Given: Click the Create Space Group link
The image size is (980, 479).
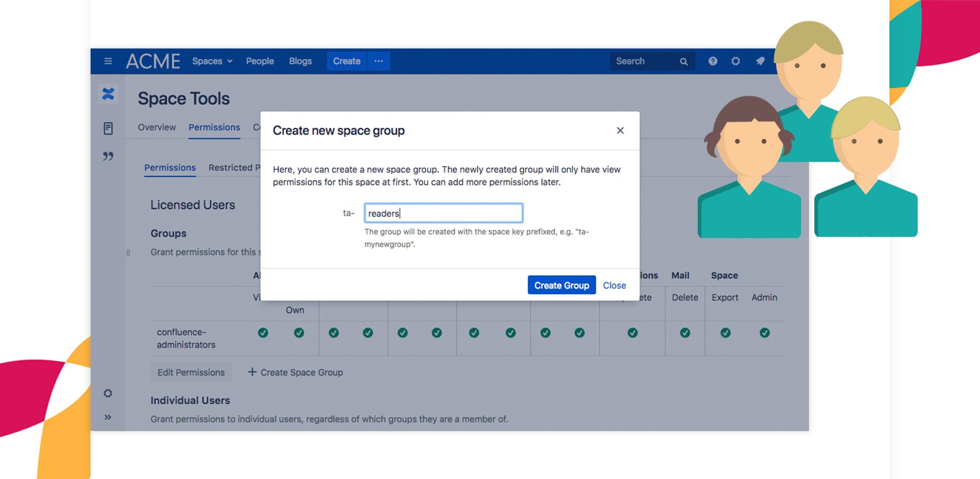Looking at the screenshot, I should [x=301, y=373].
